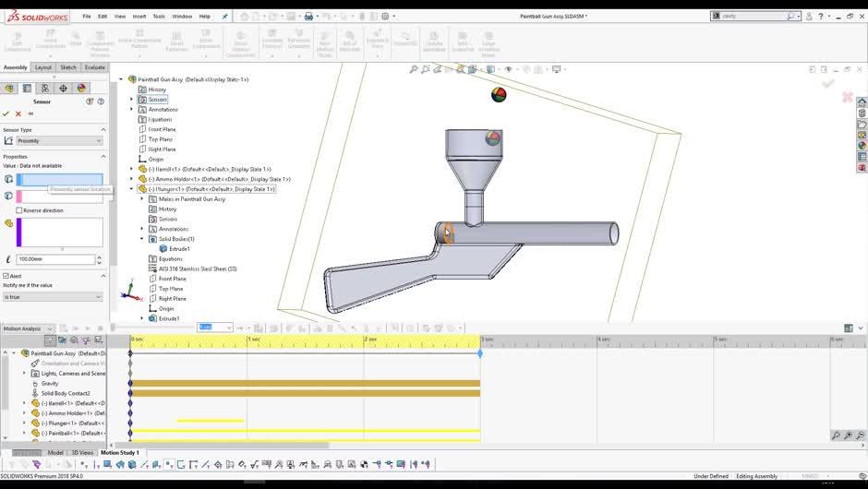The height and width of the screenshot is (489, 868).
Task: Open PropertyManager tab icon
Action: point(27,88)
